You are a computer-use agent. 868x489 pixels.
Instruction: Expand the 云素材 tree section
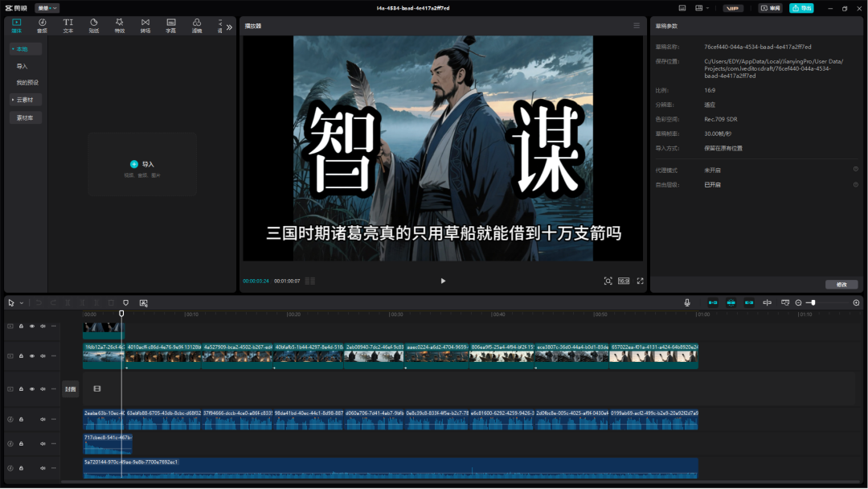pyautogui.click(x=12, y=100)
